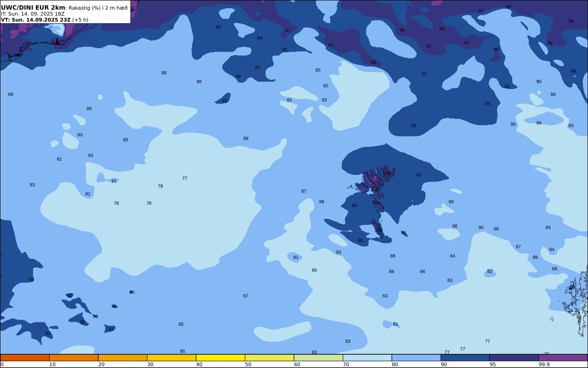Click the legend tick label 20
Viewport: 588px width, 368px height.
coord(101,364)
